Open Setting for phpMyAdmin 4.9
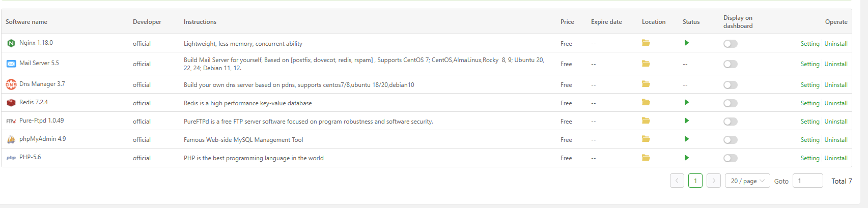Image resolution: width=868 pixels, height=208 pixels. 809,140
